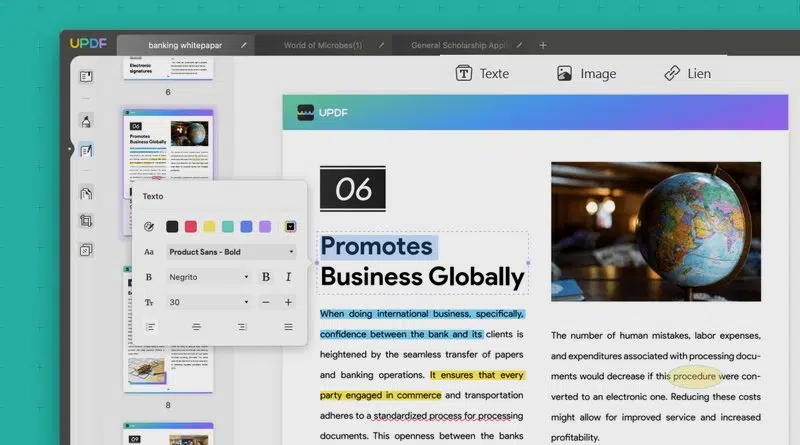Pick the purple color swatch
The height and width of the screenshot is (445, 800).
[265, 227]
